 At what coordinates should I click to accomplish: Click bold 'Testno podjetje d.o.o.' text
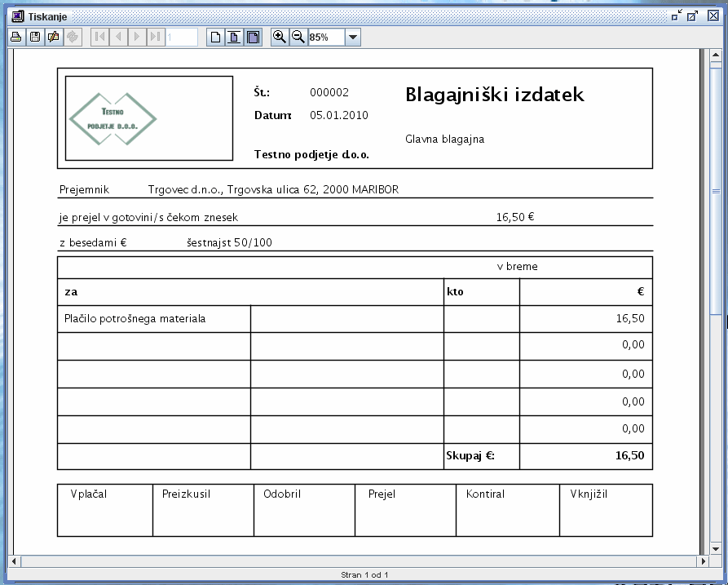311,155
